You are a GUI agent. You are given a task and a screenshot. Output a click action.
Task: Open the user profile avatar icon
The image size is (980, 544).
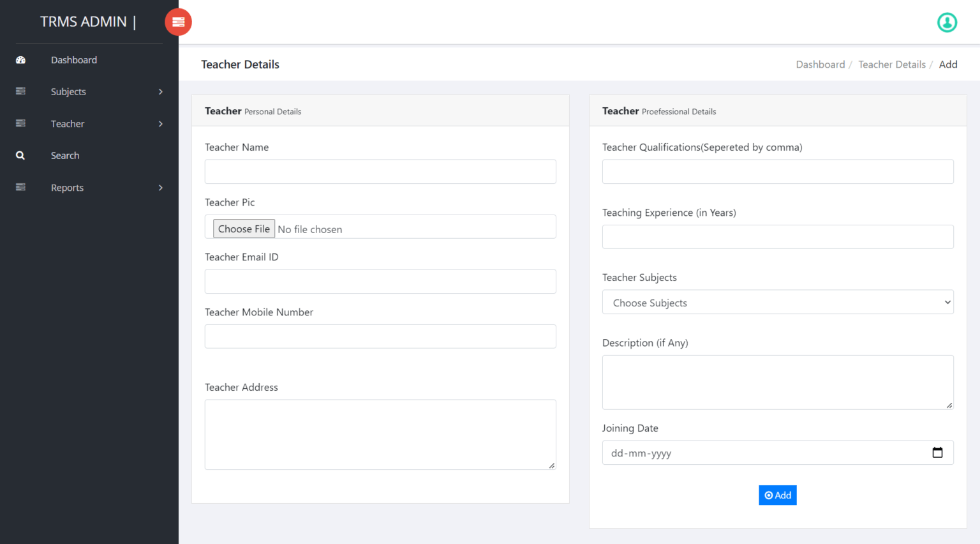tap(947, 22)
